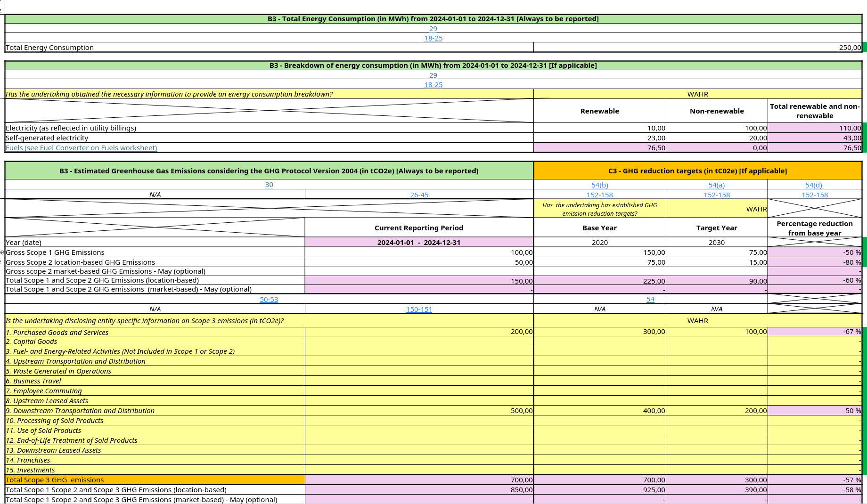Follow the '54(a)' reference link
The image size is (867, 504).
[716, 185]
